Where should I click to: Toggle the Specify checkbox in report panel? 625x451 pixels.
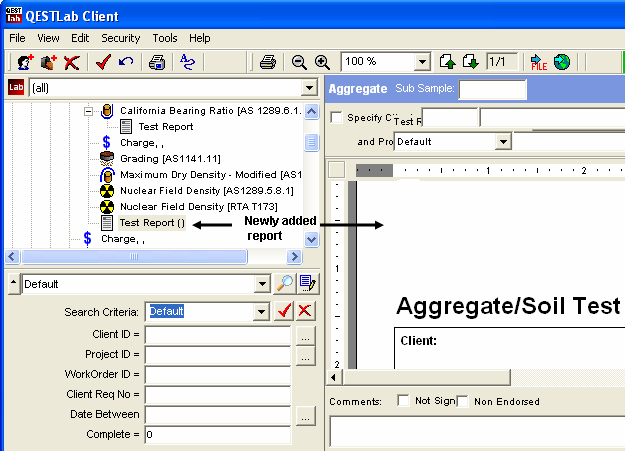337,117
